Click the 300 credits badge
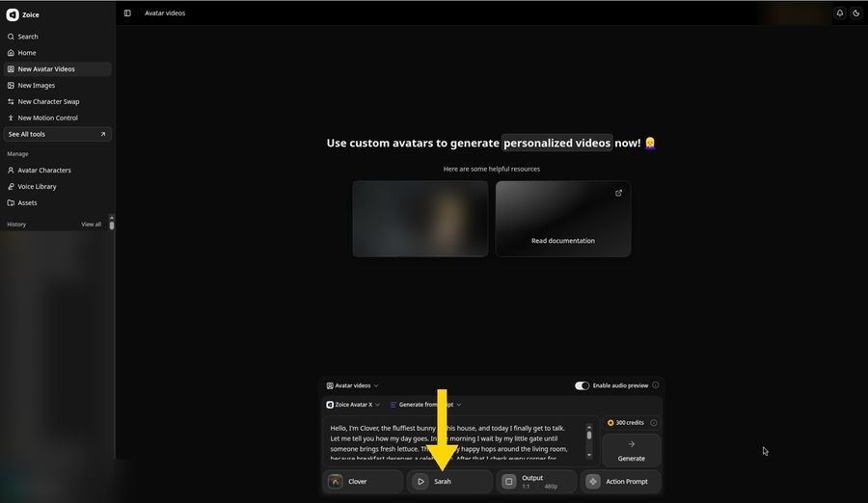Screen dimensions: 868x503 point(626,423)
